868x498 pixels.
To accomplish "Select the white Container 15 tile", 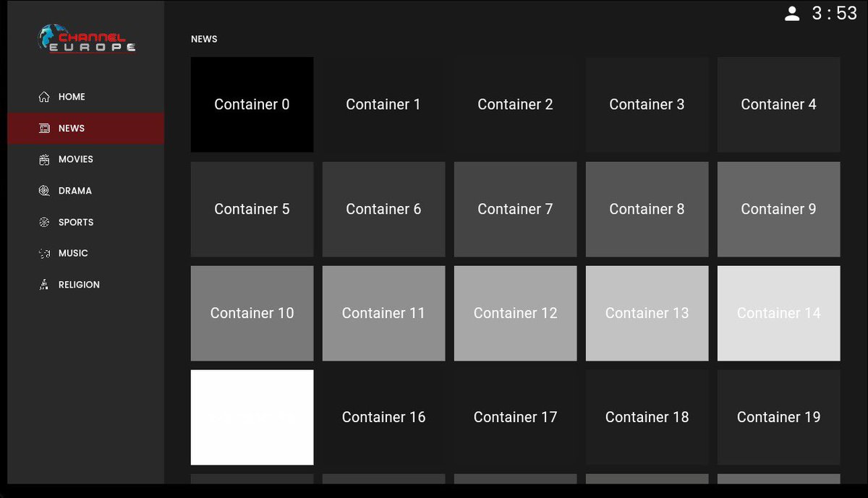I will coord(252,417).
